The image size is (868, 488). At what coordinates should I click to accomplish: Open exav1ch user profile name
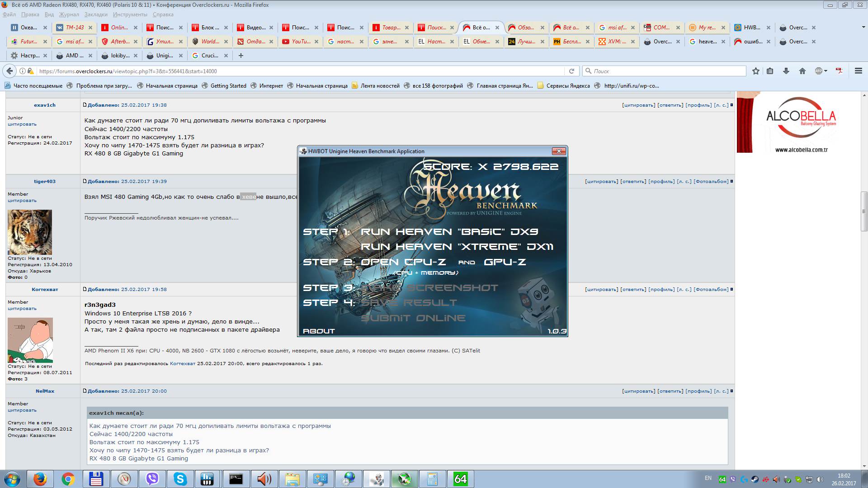(44, 105)
